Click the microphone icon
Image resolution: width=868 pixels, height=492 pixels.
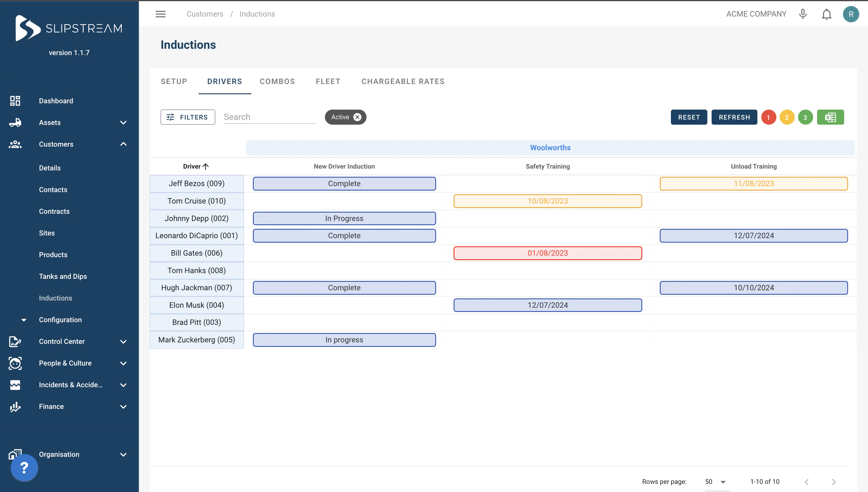[803, 14]
